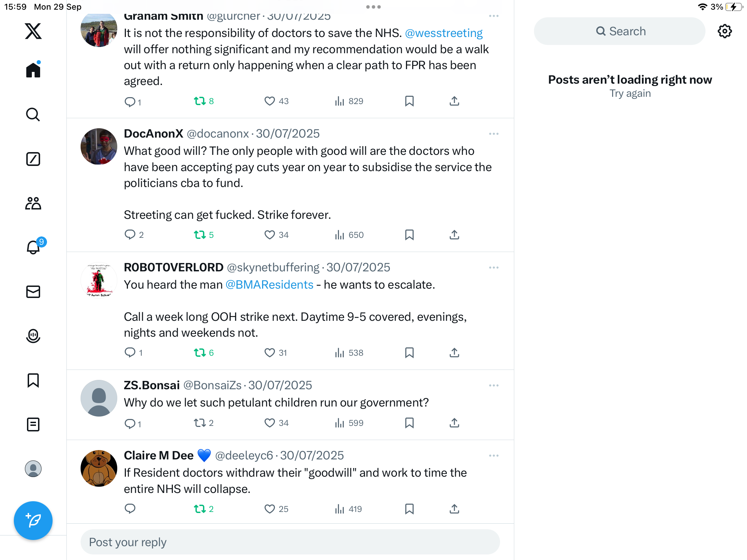The width and height of the screenshot is (747, 560).
Task: Open the Notifications bell
Action: (34, 248)
